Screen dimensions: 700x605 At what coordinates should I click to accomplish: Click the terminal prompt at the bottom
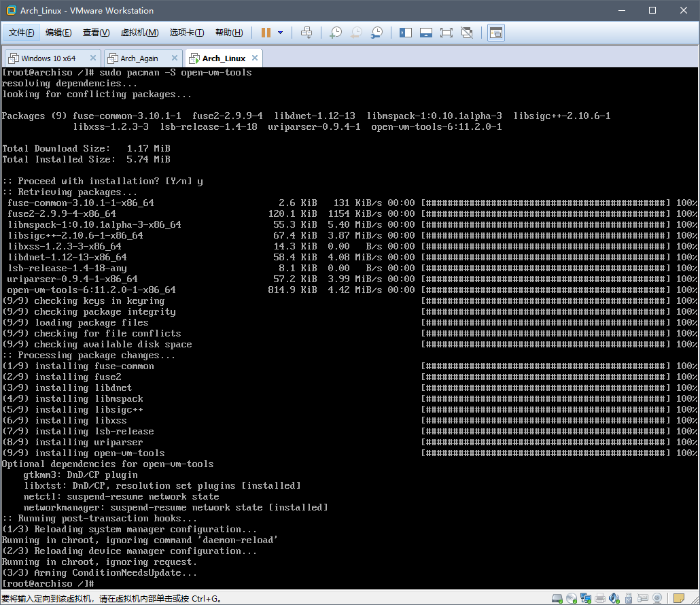(x=48, y=583)
